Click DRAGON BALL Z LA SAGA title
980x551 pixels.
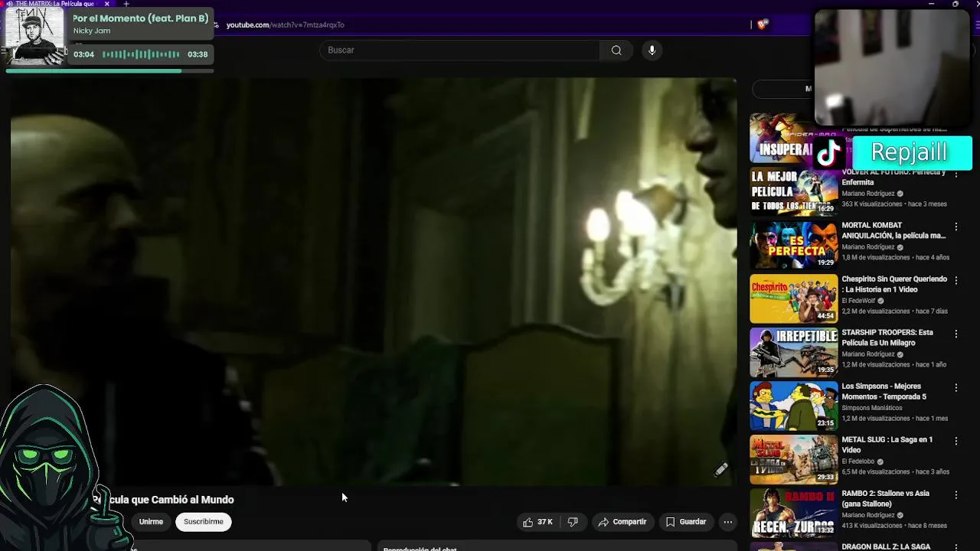pos(887,546)
